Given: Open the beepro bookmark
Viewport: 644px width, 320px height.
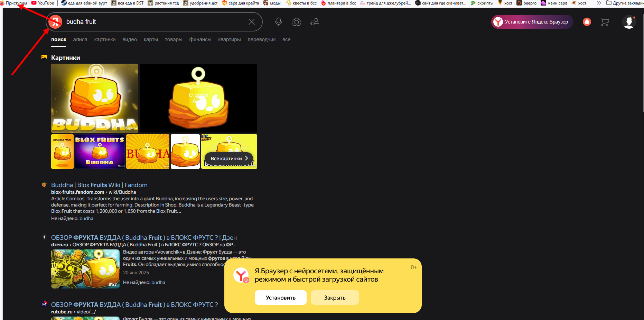Looking at the screenshot, I should (526, 3).
